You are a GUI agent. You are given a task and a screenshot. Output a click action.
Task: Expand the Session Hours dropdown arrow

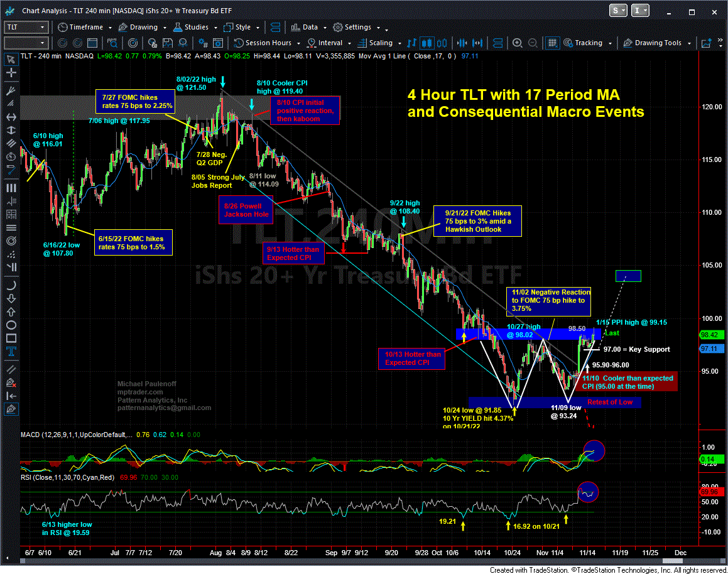298,43
